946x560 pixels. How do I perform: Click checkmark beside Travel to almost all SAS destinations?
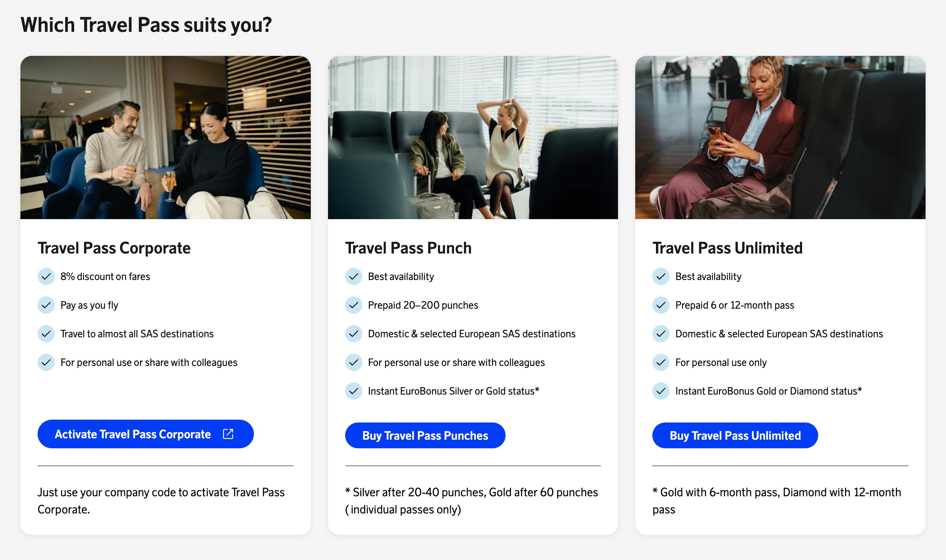click(x=46, y=334)
